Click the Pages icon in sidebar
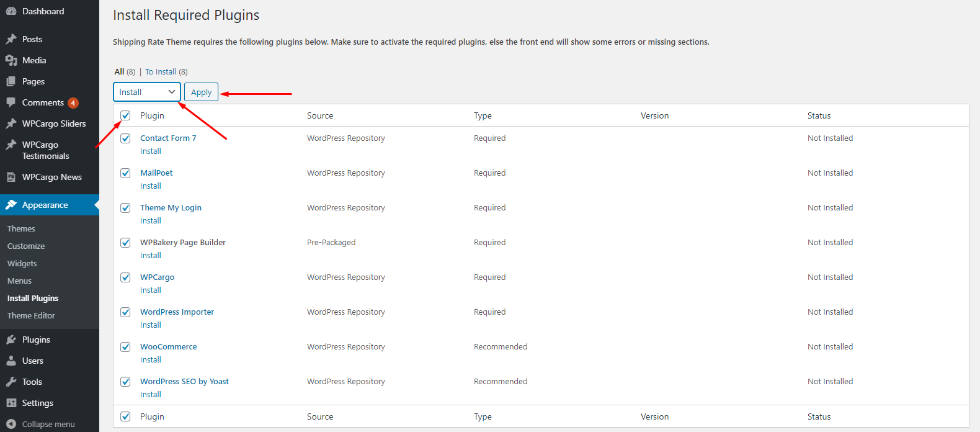Screen dimensions: 980x432 11,81
